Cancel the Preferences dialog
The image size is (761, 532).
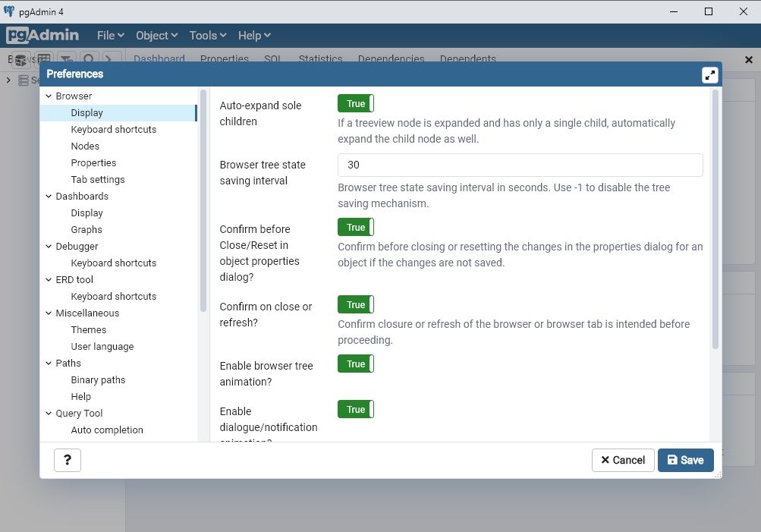(622, 460)
